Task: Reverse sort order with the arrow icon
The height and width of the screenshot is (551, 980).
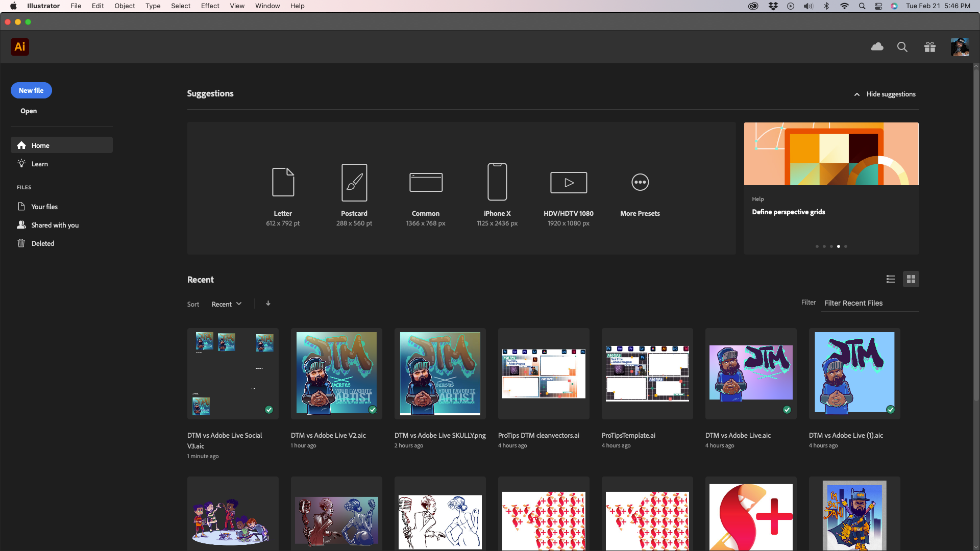Action: coord(268,304)
